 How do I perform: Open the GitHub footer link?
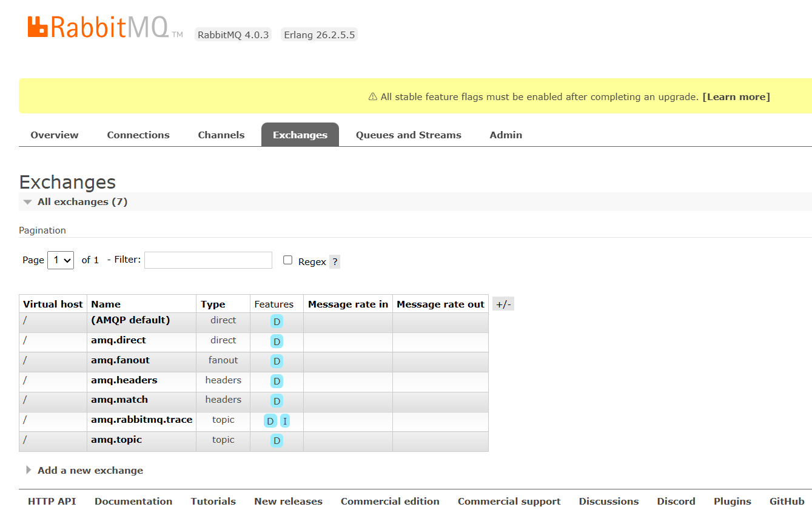click(787, 502)
